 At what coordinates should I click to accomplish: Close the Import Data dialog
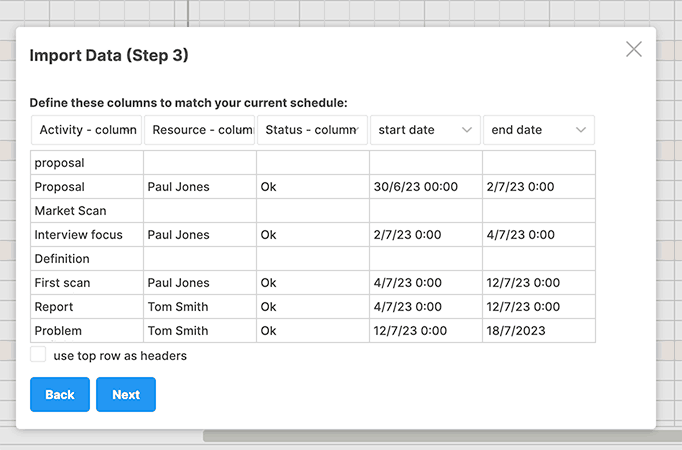click(634, 49)
